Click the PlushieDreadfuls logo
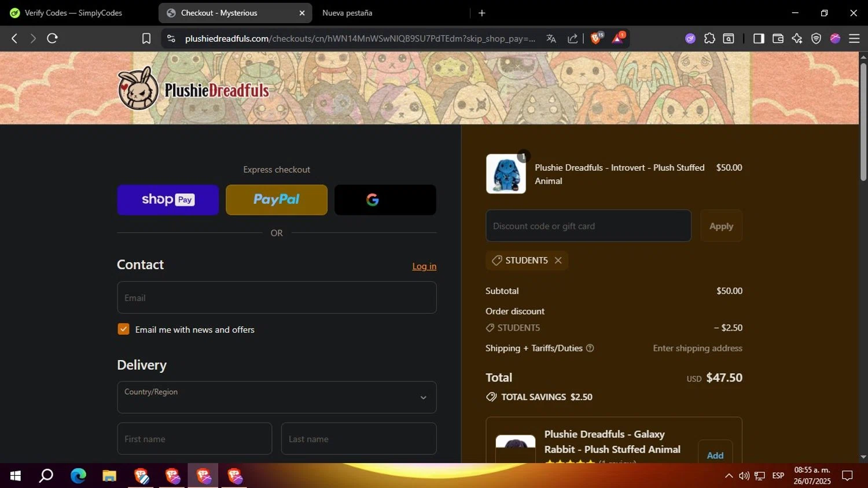This screenshot has width=868, height=488. click(x=193, y=88)
